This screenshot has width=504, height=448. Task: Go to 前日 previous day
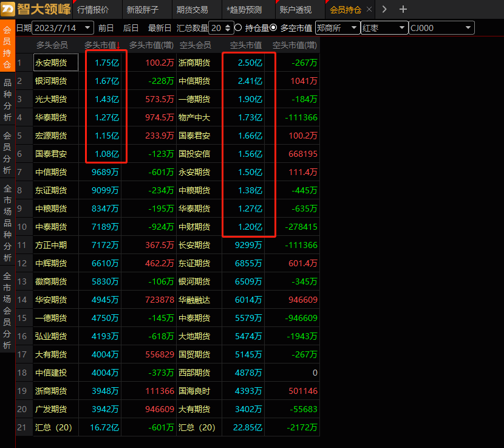106,28
